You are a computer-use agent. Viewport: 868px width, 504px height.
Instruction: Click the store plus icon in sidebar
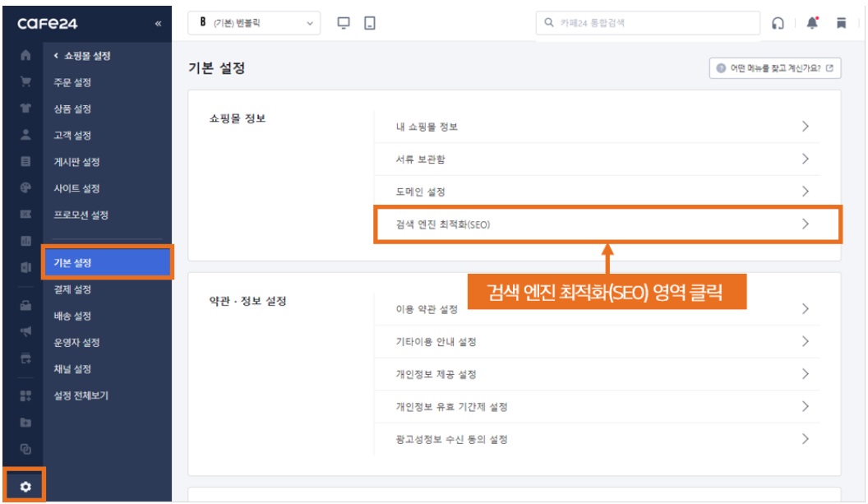coord(25,358)
